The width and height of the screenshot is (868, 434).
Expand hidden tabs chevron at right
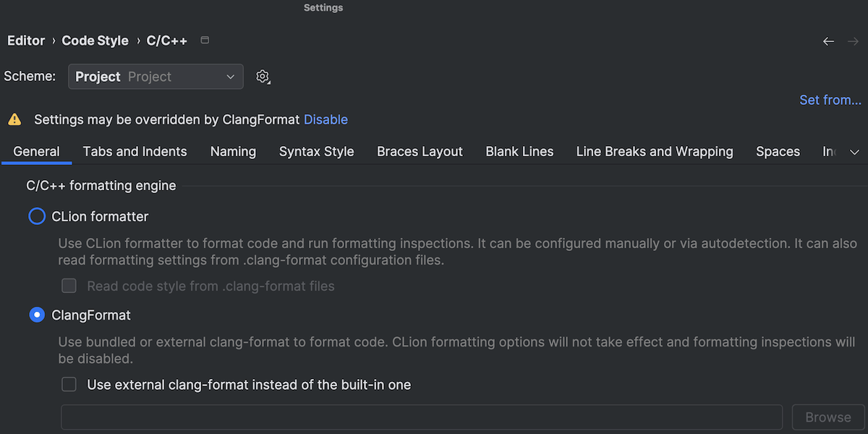pos(854,152)
